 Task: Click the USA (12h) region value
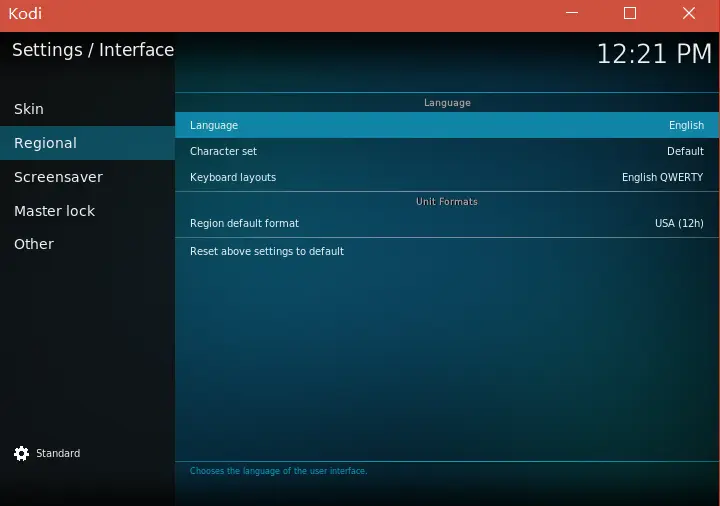tap(679, 224)
